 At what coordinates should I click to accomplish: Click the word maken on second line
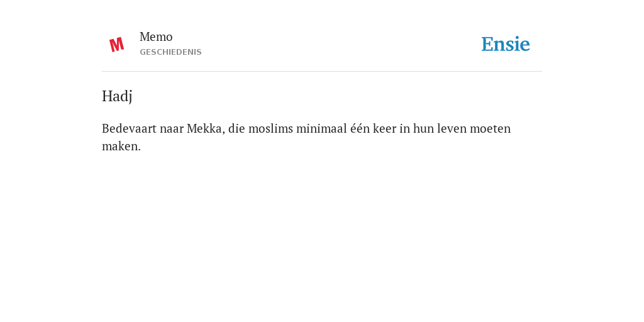pyautogui.click(x=119, y=146)
